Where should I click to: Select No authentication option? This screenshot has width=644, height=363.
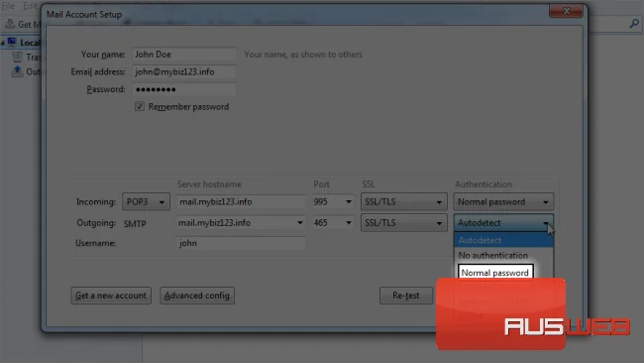503,255
